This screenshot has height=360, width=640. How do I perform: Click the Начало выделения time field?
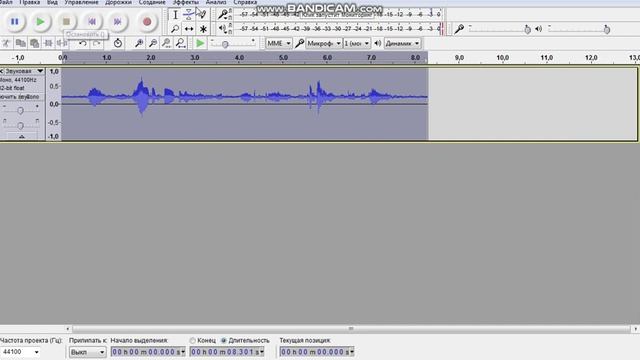coord(148,352)
